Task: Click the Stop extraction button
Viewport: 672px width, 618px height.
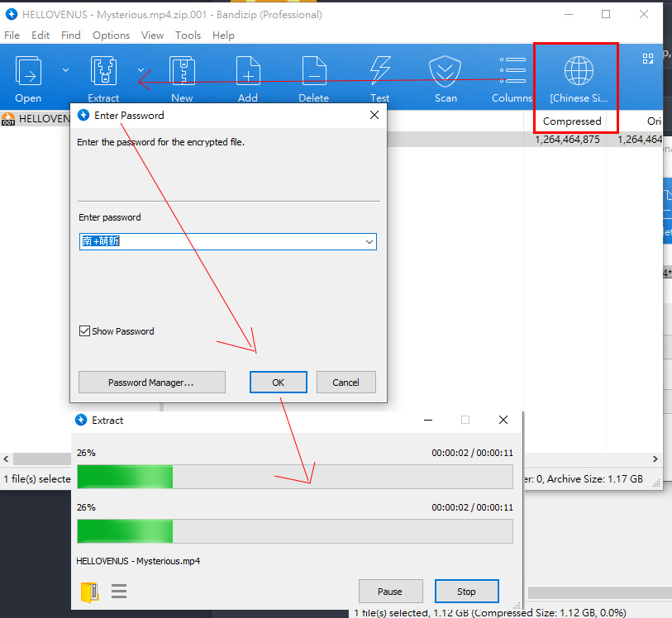Action: (x=467, y=592)
